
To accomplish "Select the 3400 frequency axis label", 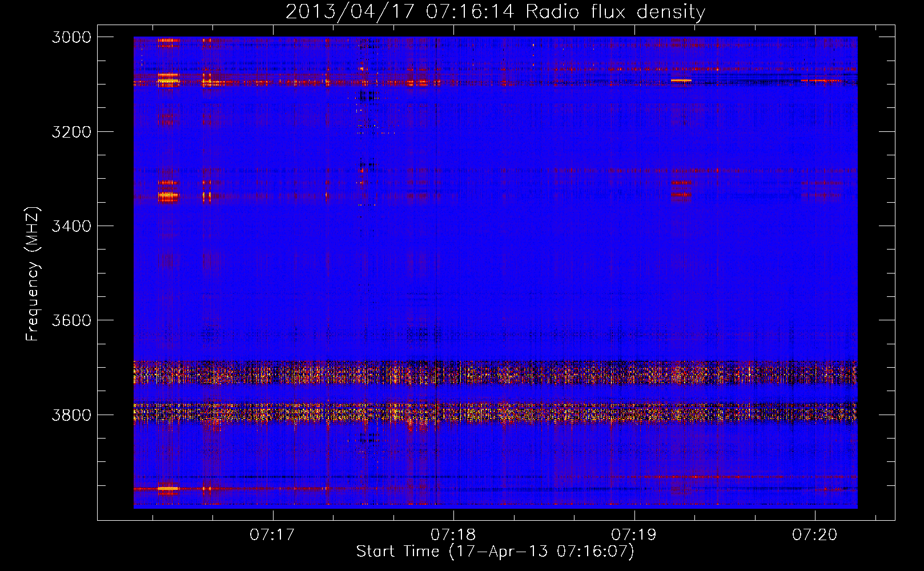I will [x=71, y=226].
